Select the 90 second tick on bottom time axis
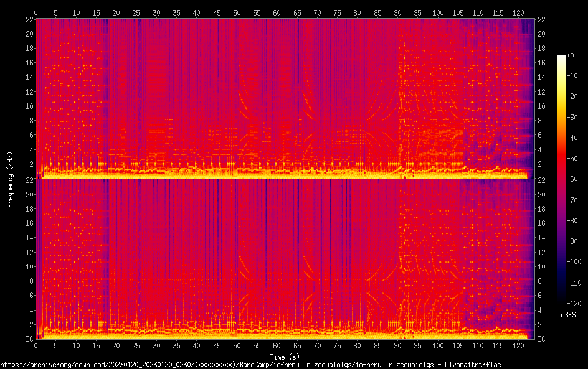 pos(397,345)
